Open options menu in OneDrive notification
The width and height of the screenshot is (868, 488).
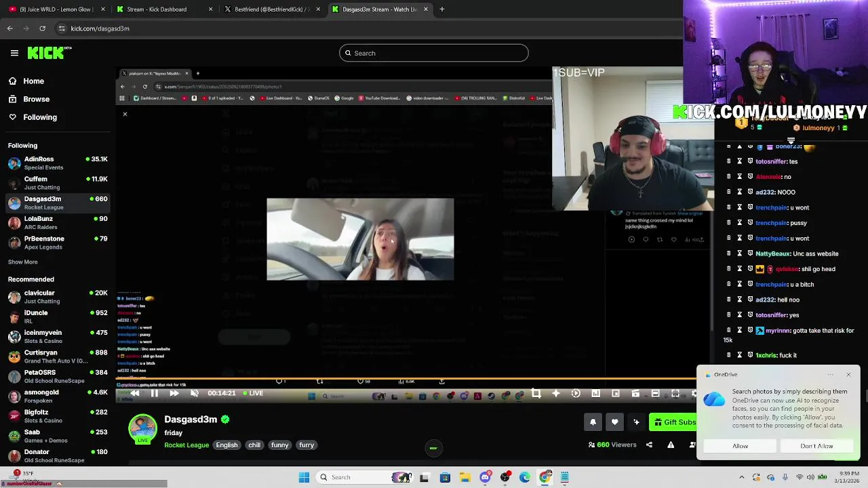(x=830, y=374)
